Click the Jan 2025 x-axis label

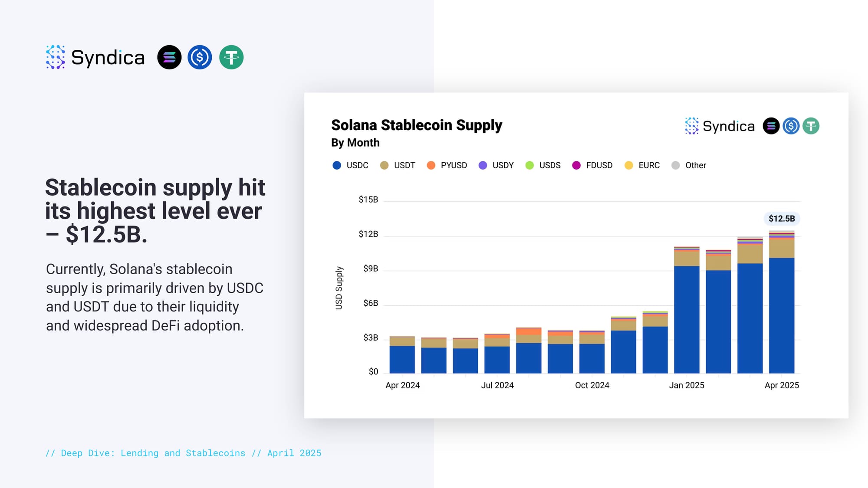point(687,385)
